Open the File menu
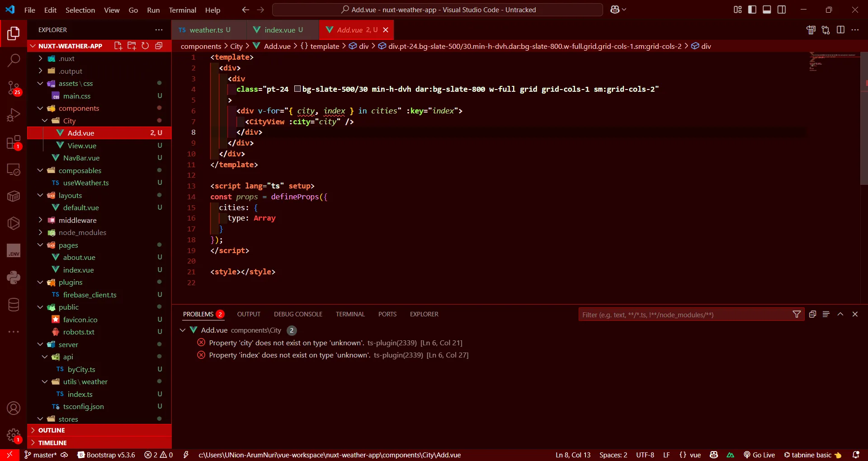Viewport: 868px width, 461px height. point(30,9)
